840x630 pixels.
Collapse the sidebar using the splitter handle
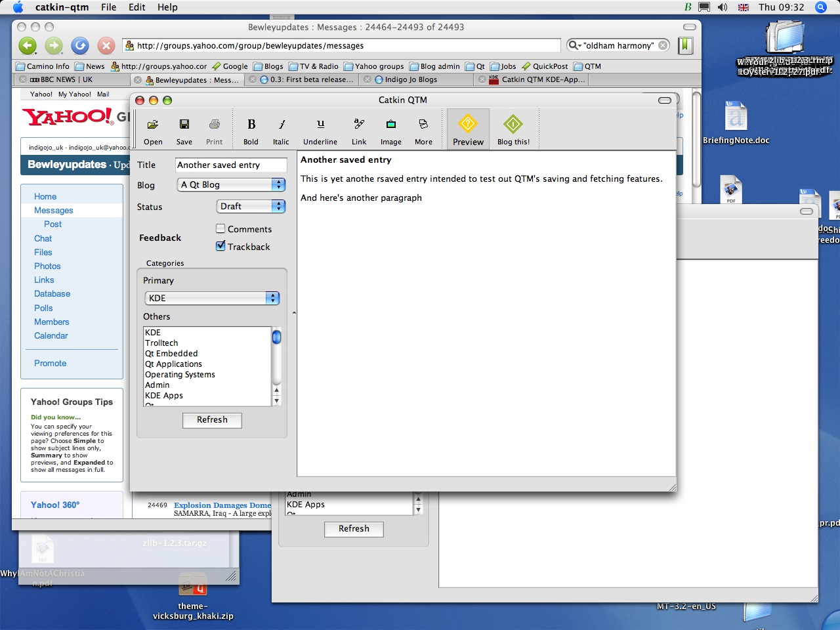[294, 313]
